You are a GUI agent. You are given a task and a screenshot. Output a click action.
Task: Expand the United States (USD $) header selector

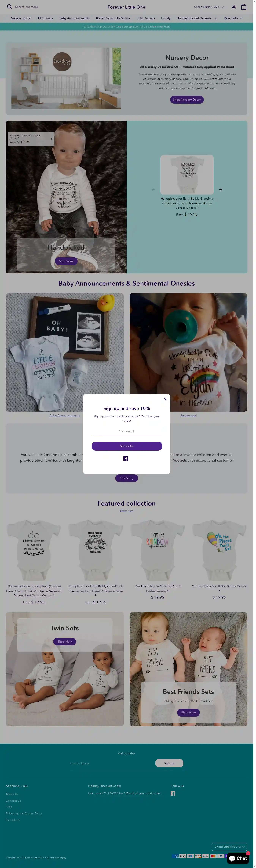click(x=209, y=7)
